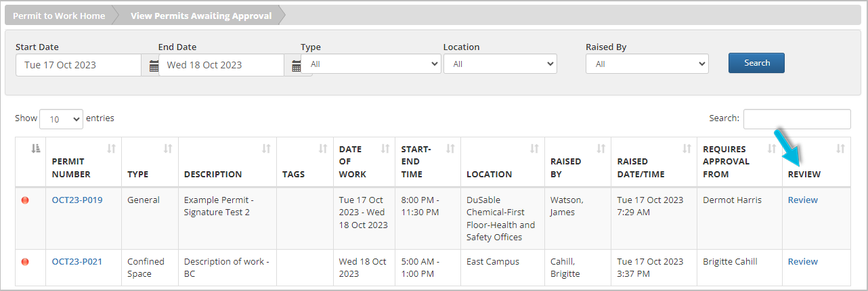The image size is (868, 291).
Task: Click red status dot for permit OCT23-P019
Action: [x=26, y=200]
